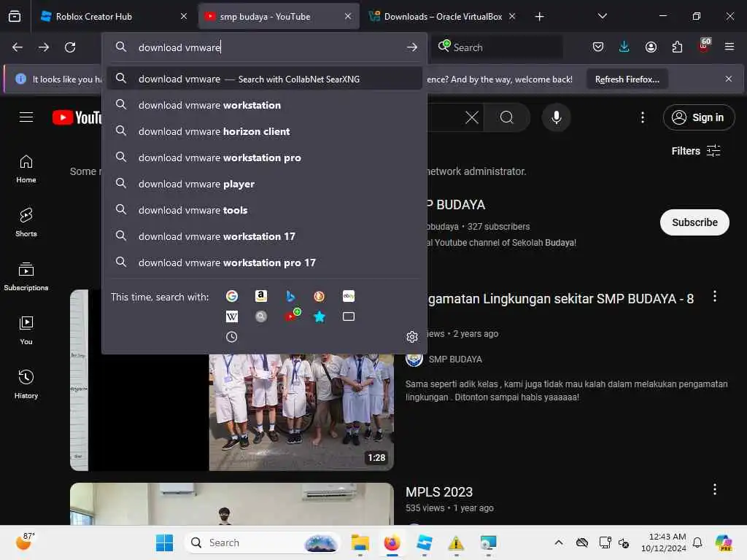Reload the current page
The image size is (747, 560).
[70, 47]
